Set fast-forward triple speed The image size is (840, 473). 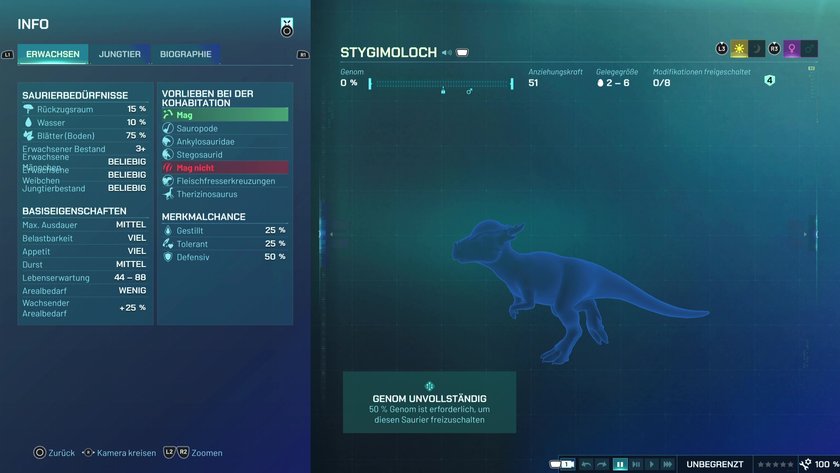click(x=668, y=464)
